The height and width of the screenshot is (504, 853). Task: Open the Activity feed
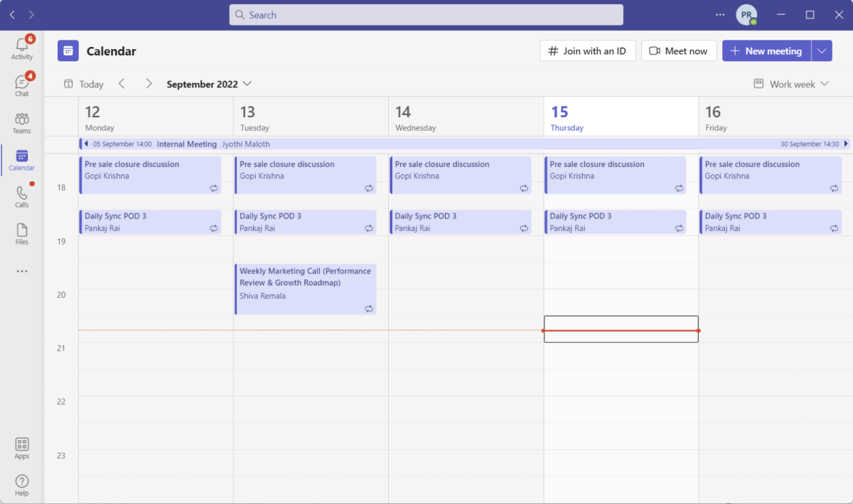21,47
